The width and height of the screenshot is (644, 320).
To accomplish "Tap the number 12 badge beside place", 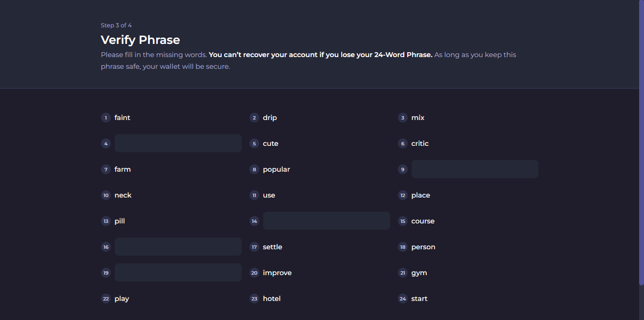I will click(402, 195).
